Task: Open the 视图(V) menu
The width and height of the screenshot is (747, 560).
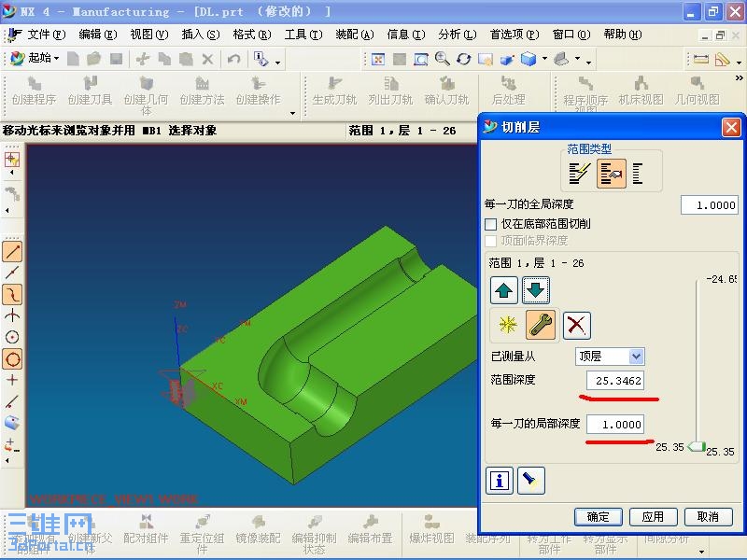Action: (149, 35)
